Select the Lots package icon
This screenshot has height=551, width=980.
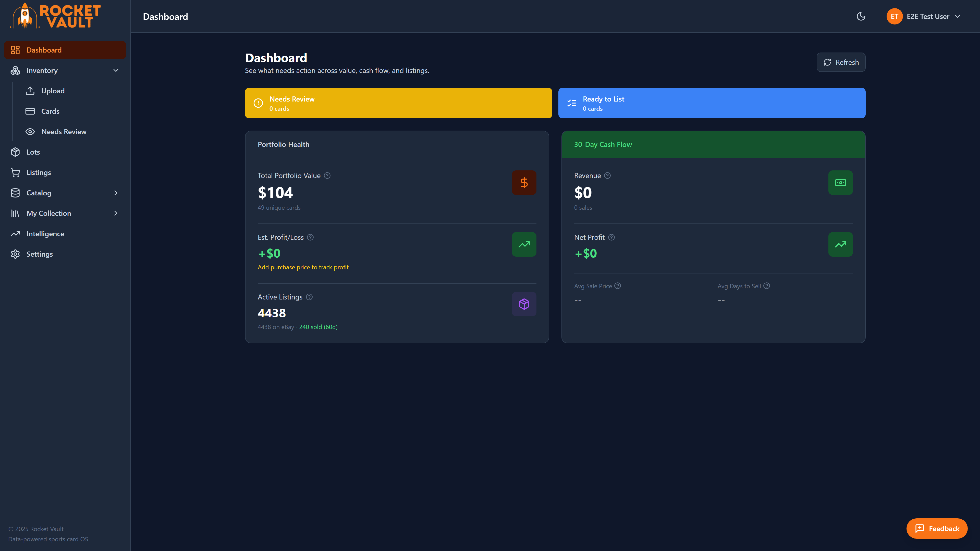15,152
